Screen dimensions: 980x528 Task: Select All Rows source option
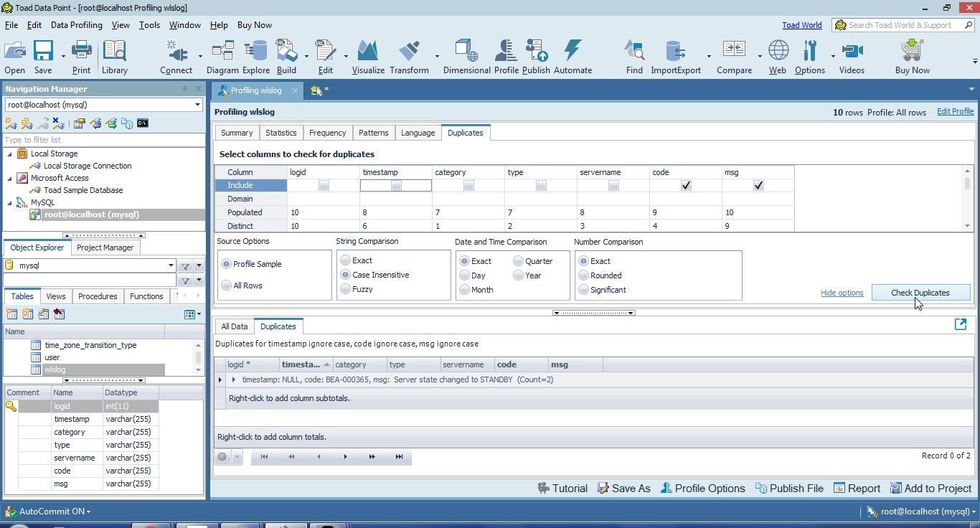227,286
